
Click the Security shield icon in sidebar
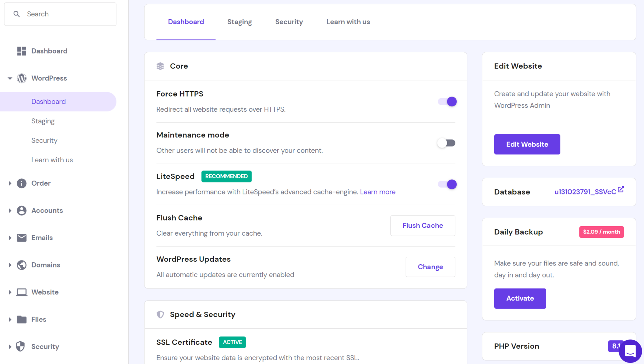(x=20, y=346)
